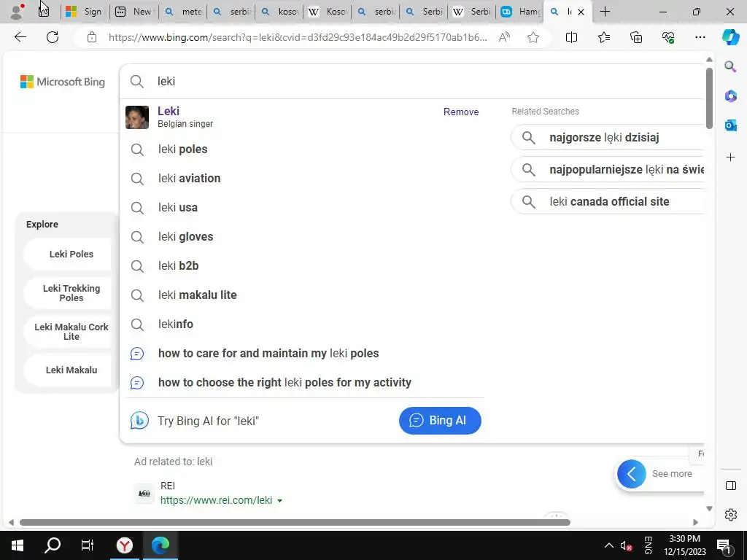Open Outlook in the Edge sidebar
This screenshot has height=560, width=747.
[x=730, y=125]
